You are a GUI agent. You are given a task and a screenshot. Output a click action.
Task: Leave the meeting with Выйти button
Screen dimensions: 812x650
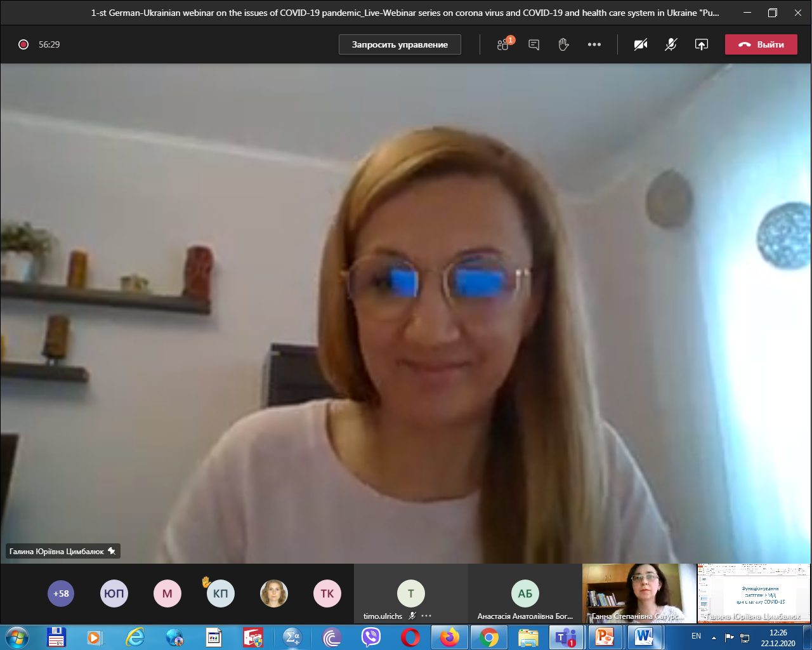pos(761,44)
